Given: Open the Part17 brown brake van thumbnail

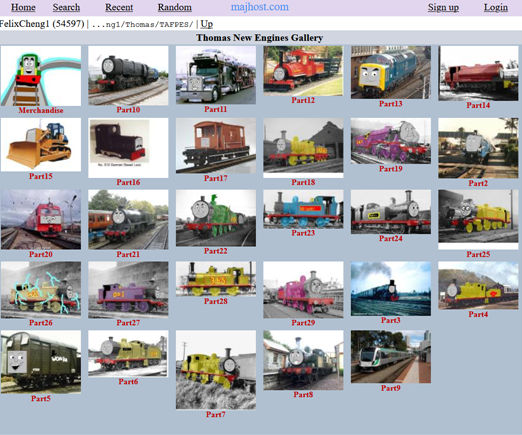Looking at the screenshot, I should 216,146.
